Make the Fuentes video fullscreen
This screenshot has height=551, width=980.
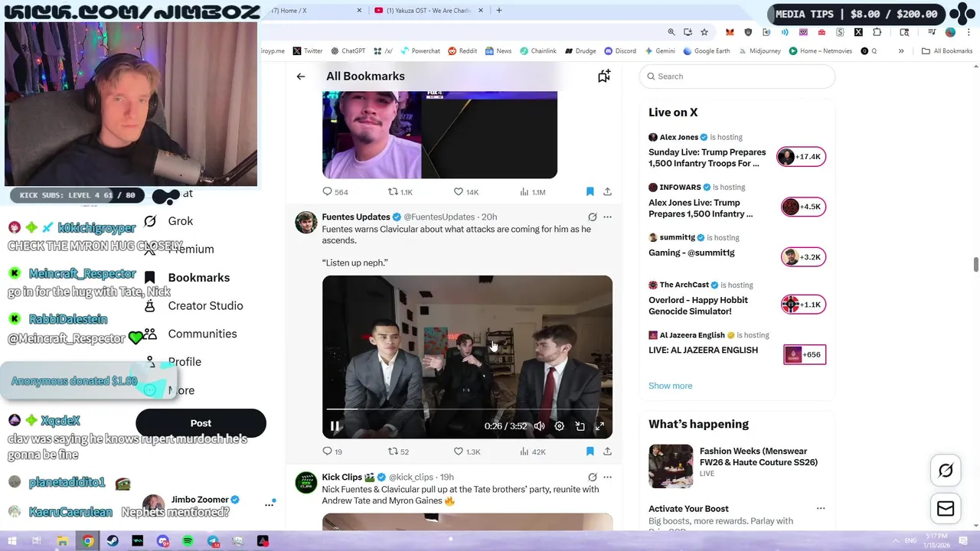(599, 426)
